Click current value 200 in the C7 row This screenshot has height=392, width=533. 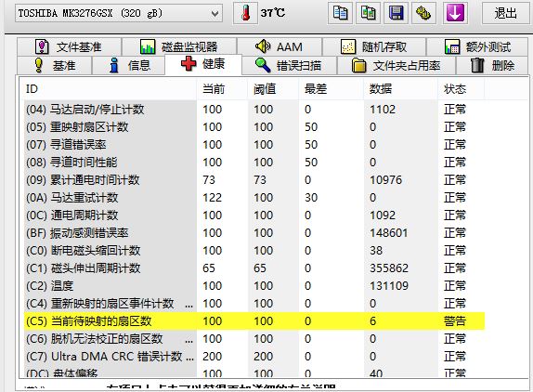point(212,357)
